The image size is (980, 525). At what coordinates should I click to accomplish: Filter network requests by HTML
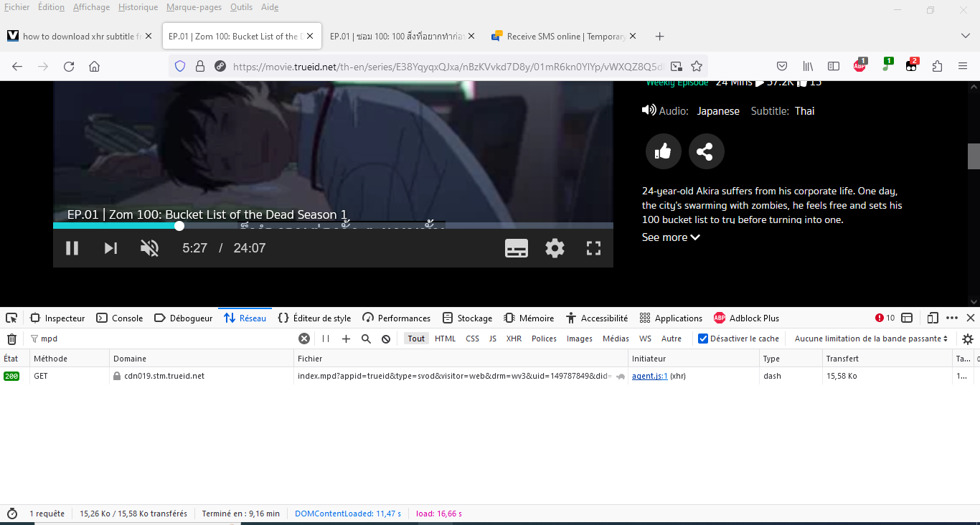pyautogui.click(x=445, y=339)
